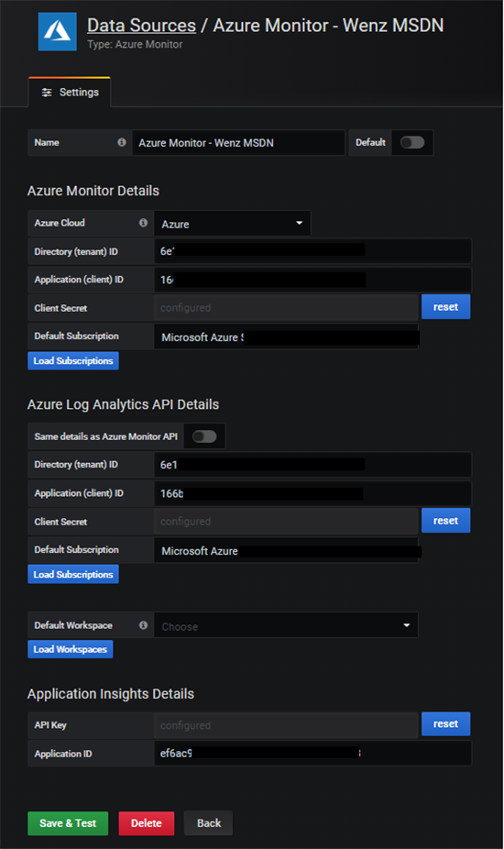Click the Azure Monitor Details heading
Screen dimensions: 504x849
click(x=93, y=191)
